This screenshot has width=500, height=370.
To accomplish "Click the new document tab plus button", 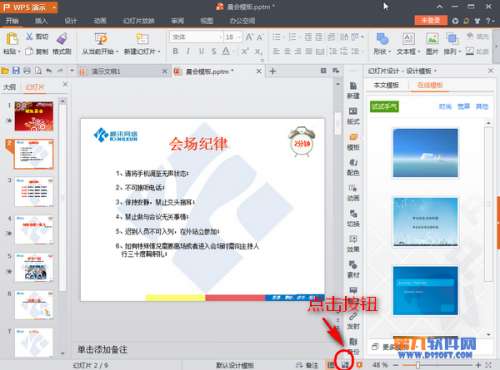I will pos(273,71).
